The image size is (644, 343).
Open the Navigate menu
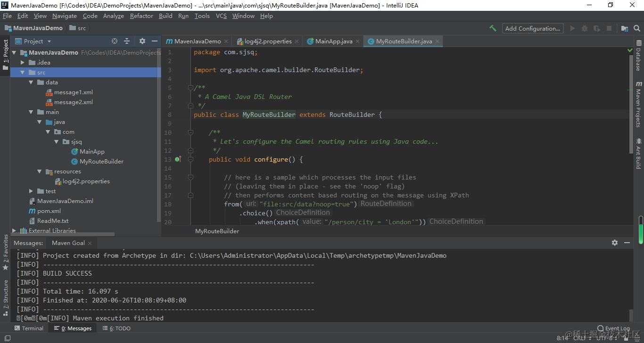65,16
